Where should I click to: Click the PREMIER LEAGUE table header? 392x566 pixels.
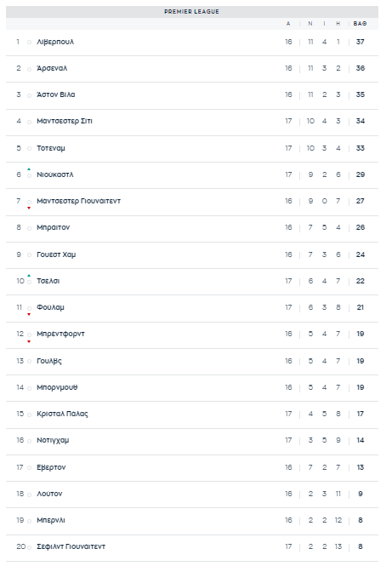tap(192, 12)
